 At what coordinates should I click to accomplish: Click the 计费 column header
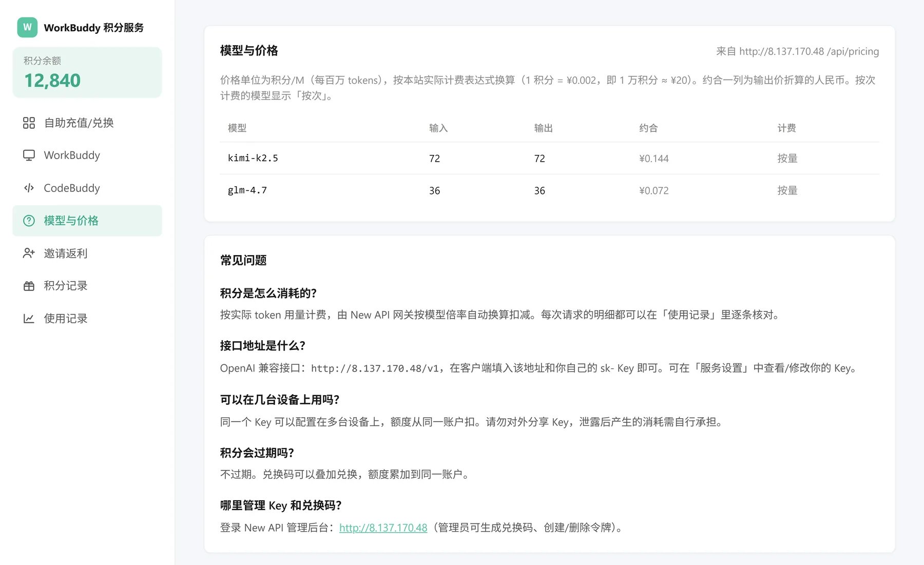(x=786, y=128)
